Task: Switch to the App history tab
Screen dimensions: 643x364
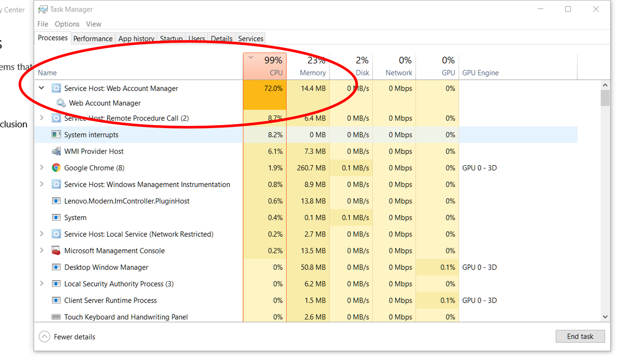Action: click(136, 38)
